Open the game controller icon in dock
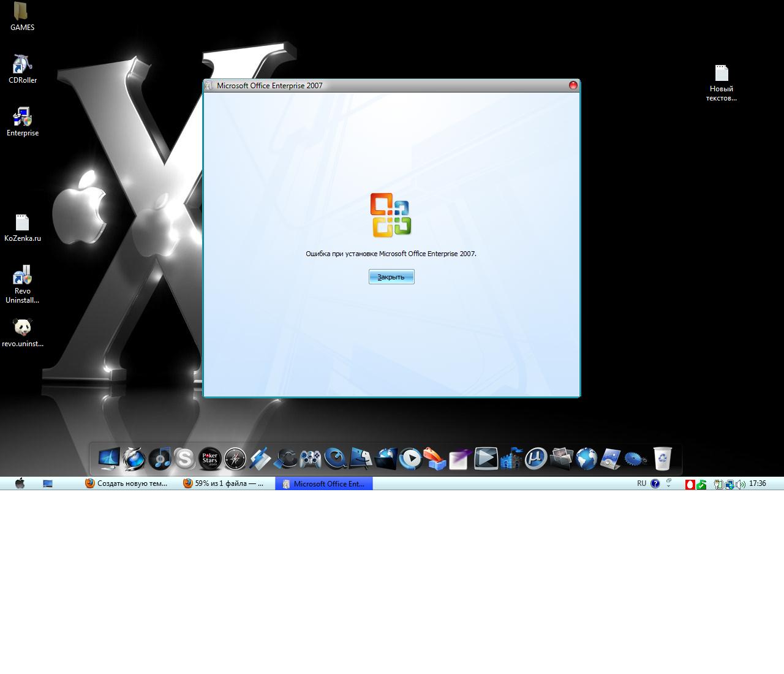 (x=311, y=458)
